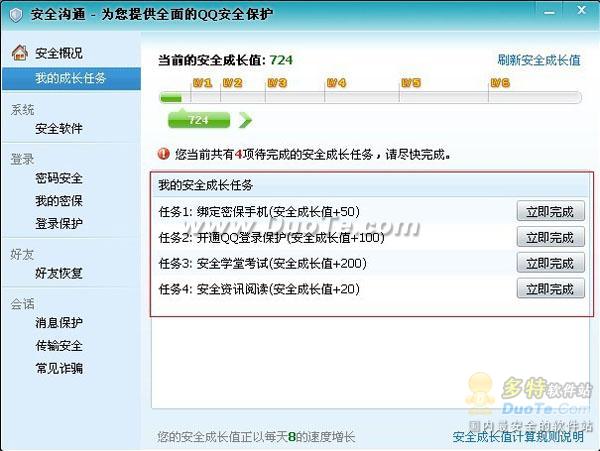The width and height of the screenshot is (600, 451).
Task: Open 安全软件 under 系统
Action: pos(59,128)
